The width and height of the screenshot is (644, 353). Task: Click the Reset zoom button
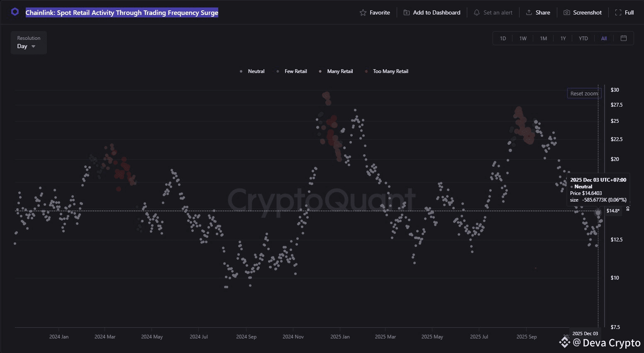pyautogui.click(x=584, y=94)
